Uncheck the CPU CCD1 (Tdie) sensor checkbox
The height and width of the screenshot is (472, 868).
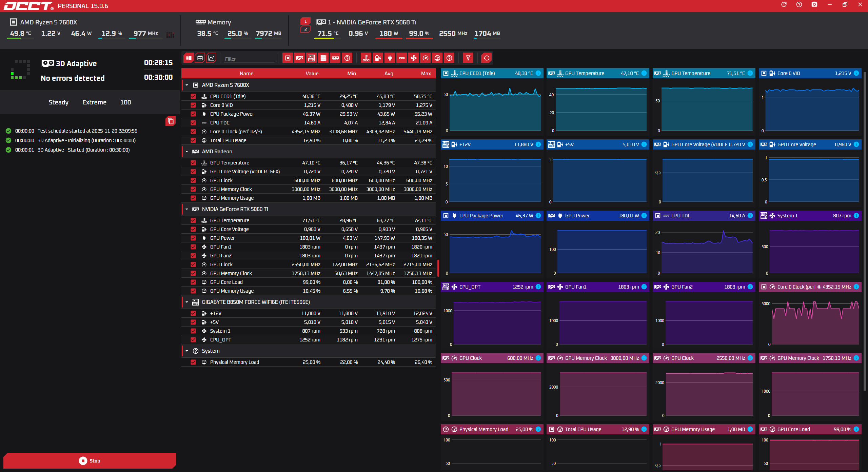(193, 96)
